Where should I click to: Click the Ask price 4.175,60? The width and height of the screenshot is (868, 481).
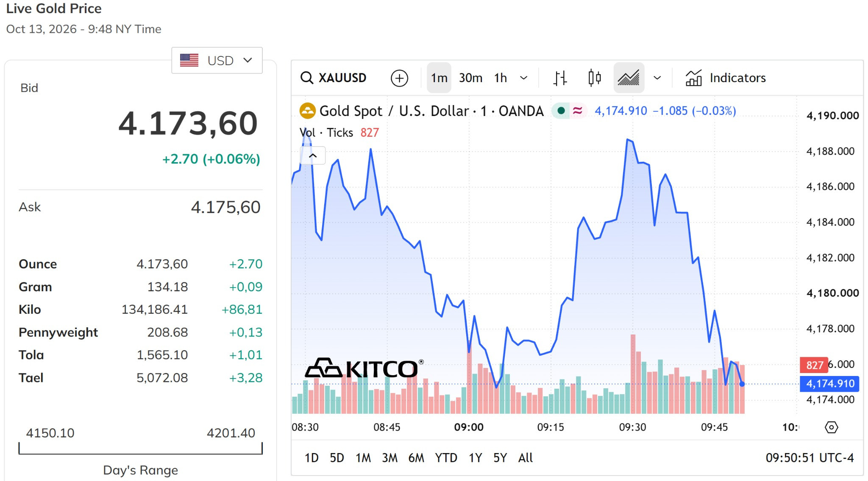point(225,207)
